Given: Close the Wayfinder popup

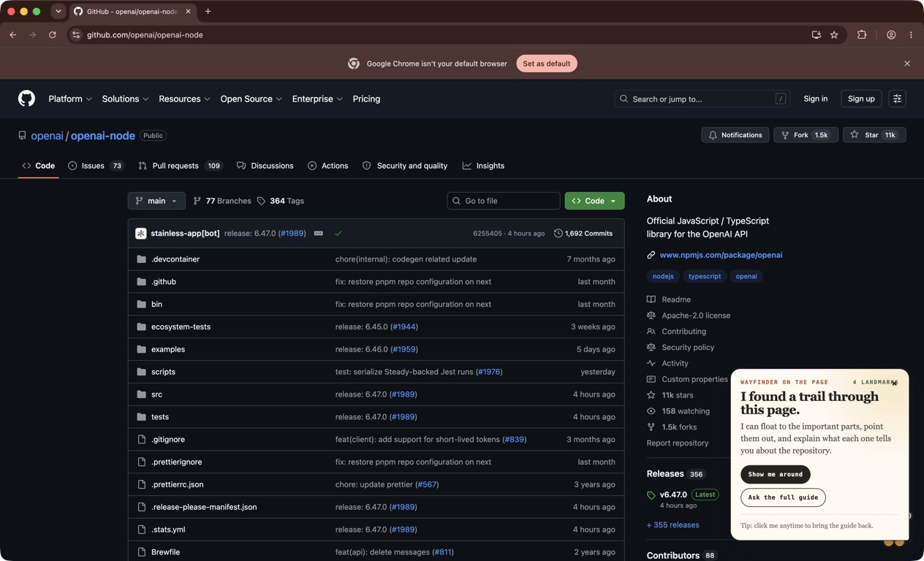Looking at the screenshot, I should pos(894,383).
